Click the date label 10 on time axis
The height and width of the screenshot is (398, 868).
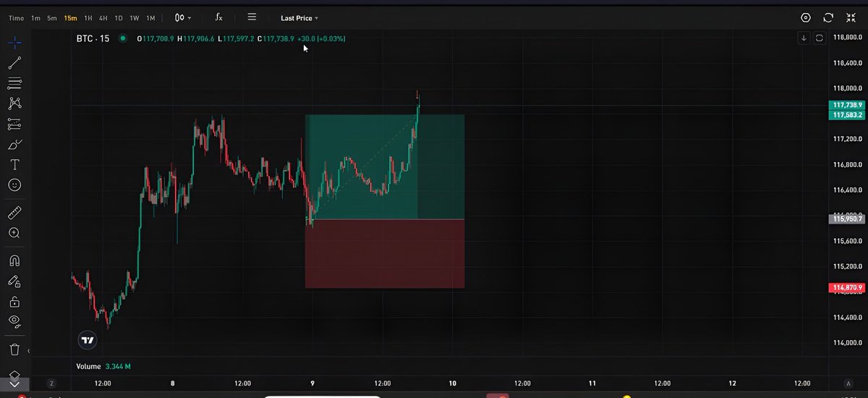452,384
